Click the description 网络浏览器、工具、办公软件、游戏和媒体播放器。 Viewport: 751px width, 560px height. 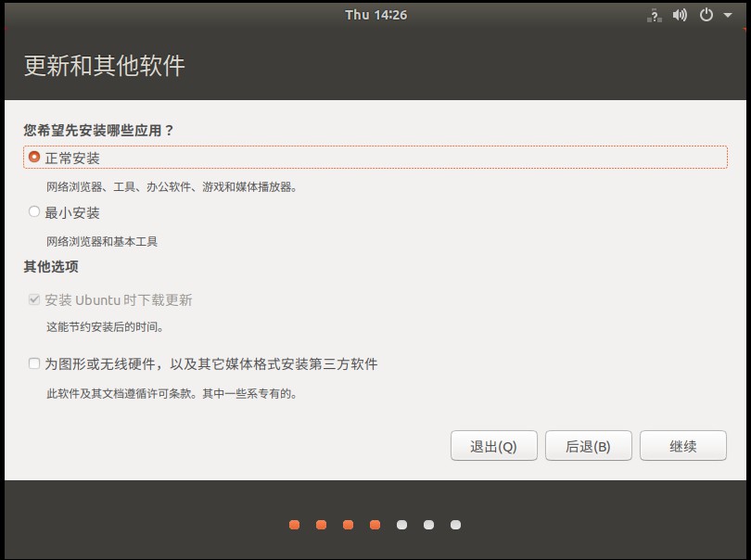(172, 187)
